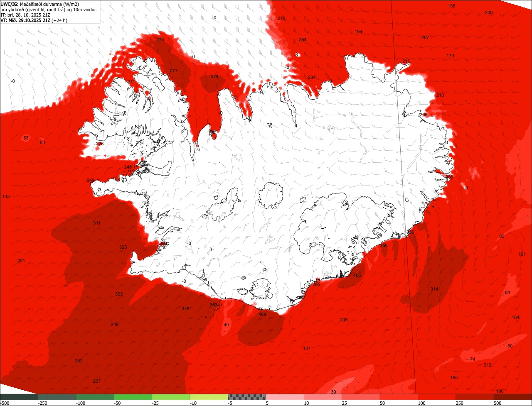532x406 pixels.
Task: Select the darkest red swatch right of 500
Action: pyautogui.click(x=513, y=397)
